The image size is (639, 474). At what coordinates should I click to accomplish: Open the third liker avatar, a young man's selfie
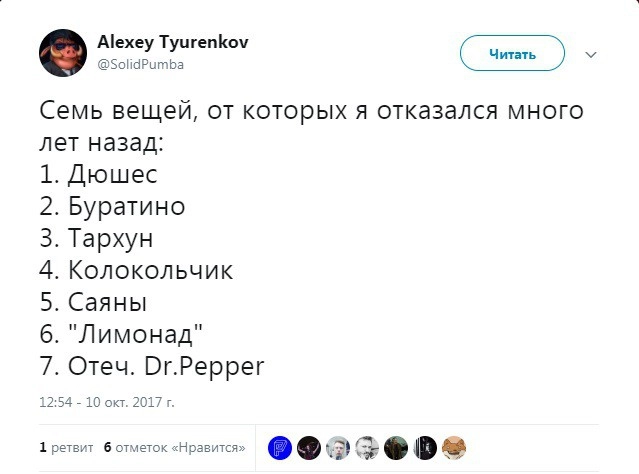[338, 446]
